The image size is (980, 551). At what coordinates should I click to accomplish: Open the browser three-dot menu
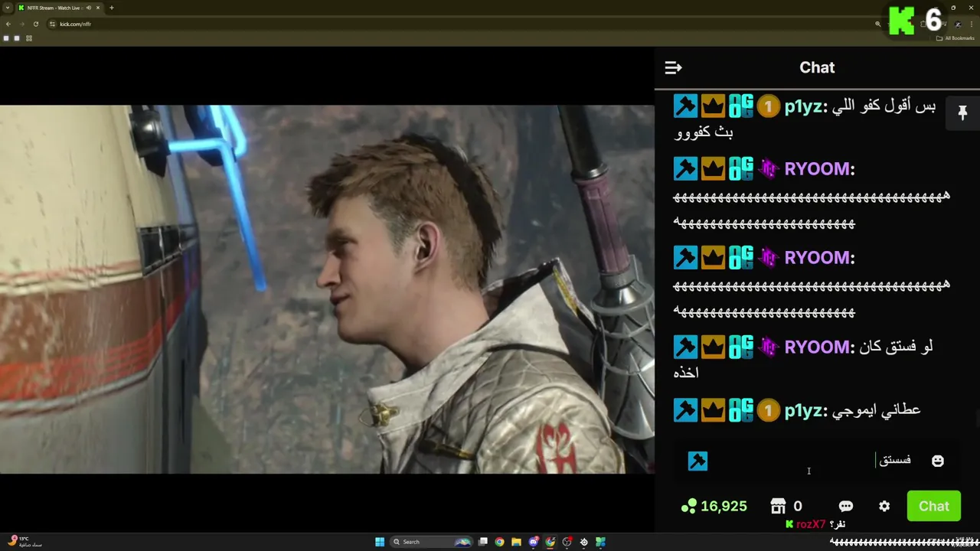(972, 24)
